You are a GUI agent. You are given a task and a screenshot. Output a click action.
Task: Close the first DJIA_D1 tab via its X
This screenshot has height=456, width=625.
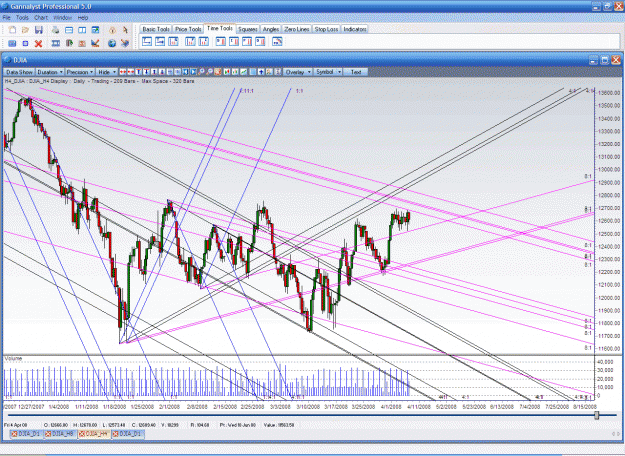tap(14, 434)
